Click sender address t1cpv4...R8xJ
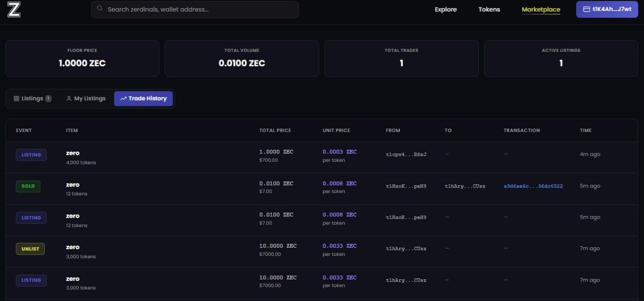The image size is (644, 301). tap(406, 154)
